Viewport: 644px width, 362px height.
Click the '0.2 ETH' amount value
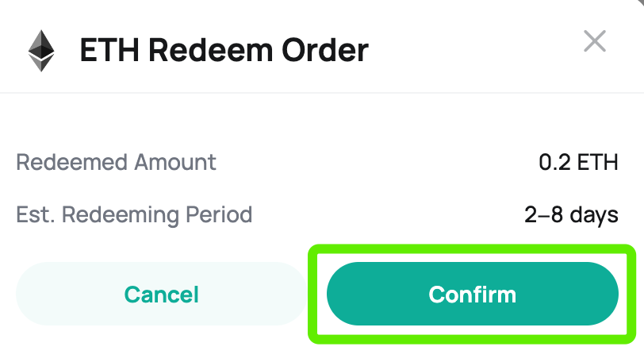(x=578, y=162)
